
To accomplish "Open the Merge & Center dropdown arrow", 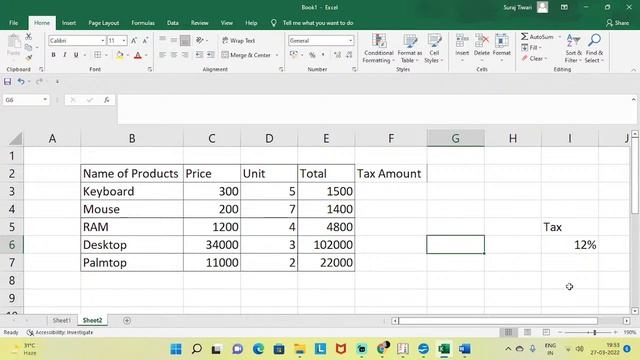I will 277,55.
